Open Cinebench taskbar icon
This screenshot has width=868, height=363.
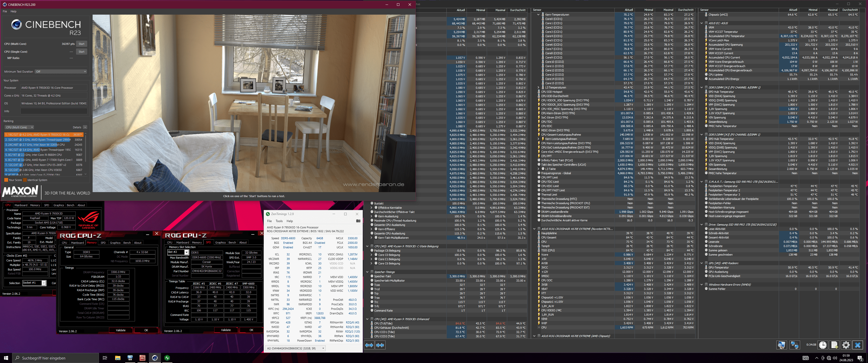coord(155,358)
